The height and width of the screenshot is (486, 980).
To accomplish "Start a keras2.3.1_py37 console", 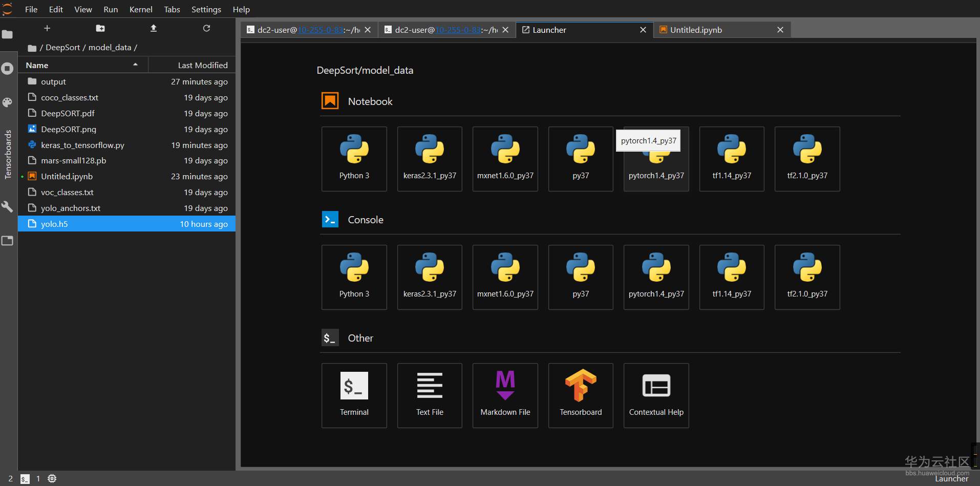I will (430, 277).
